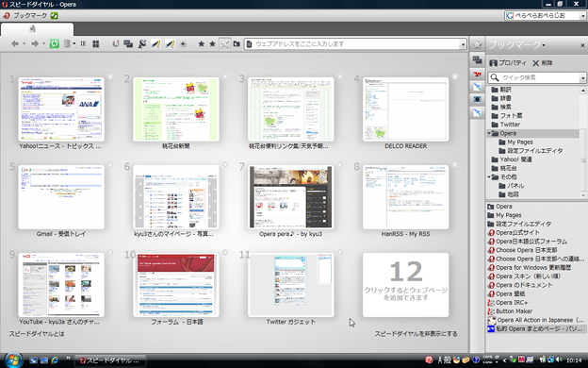Open the trash can dropdown arrow
Screen dimensions: 588x368
click(x=73, y=44)
